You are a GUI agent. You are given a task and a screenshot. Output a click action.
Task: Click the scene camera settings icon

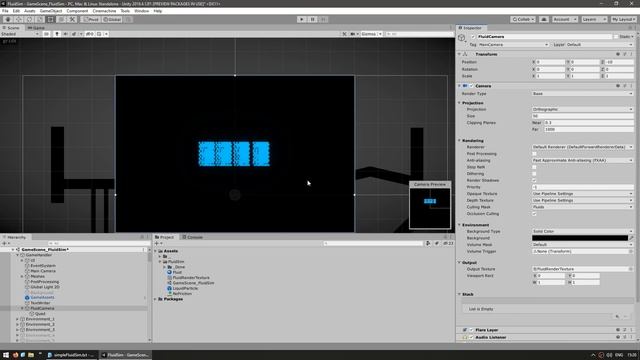click(x=353, y=34)
